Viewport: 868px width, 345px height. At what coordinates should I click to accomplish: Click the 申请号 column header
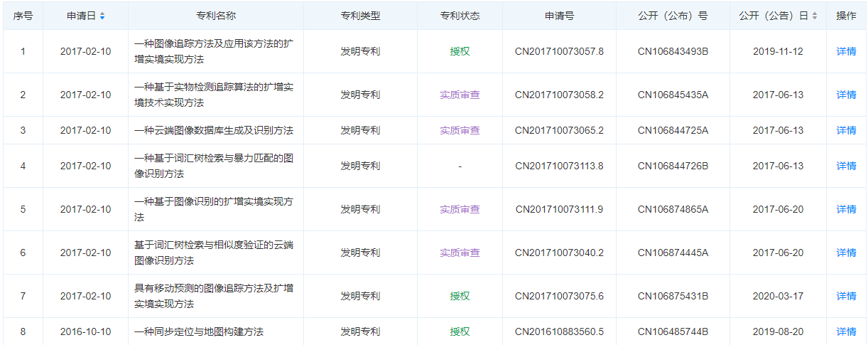coord(560,16)
